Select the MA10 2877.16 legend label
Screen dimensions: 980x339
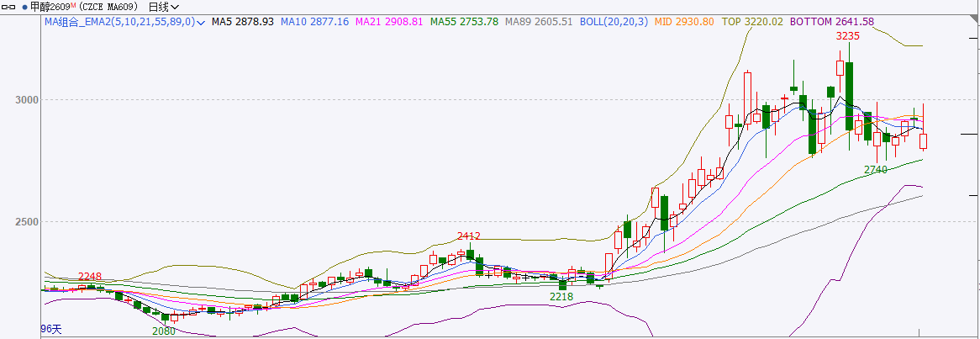point(315,22)
